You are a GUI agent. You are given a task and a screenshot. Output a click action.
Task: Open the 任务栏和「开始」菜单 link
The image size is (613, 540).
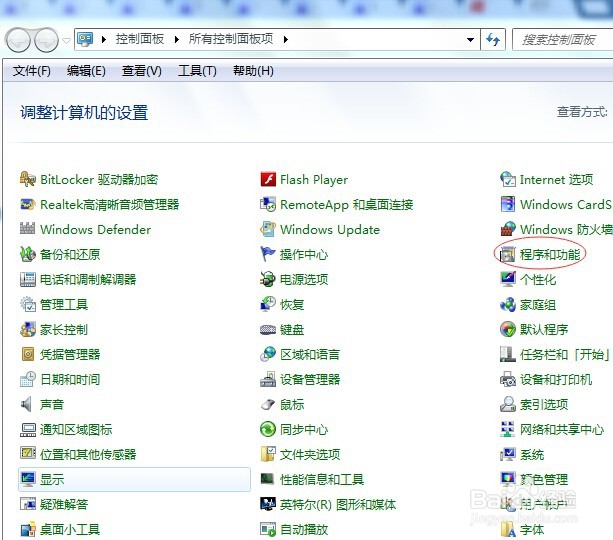pyautogui.click(x=565, y=354)
